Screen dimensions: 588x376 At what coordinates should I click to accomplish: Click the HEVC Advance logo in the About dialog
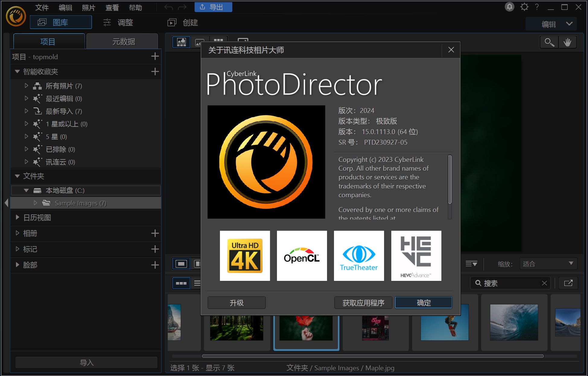416,256
